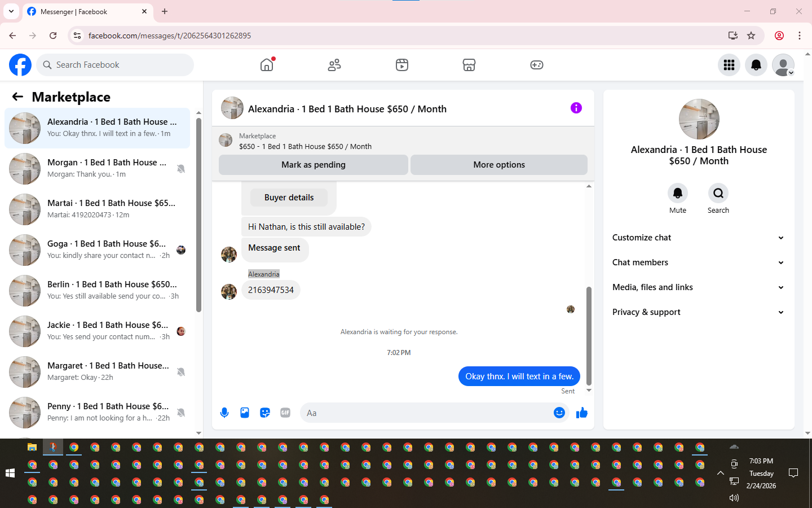View Buyer details

[289, 198]
